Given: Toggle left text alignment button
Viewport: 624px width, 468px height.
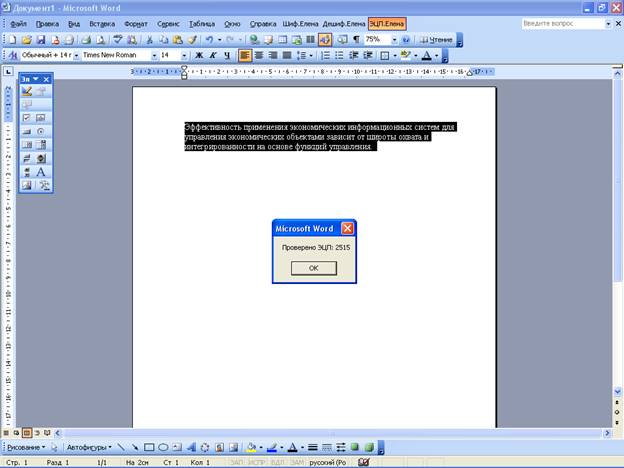Looking at the screenshot, I should click(x=245, y=55).
